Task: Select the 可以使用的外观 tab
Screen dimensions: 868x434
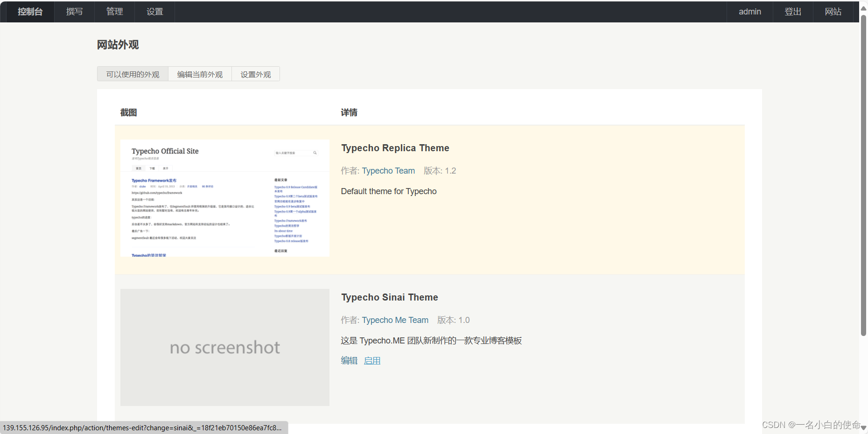Action: [x=133, y=74]
